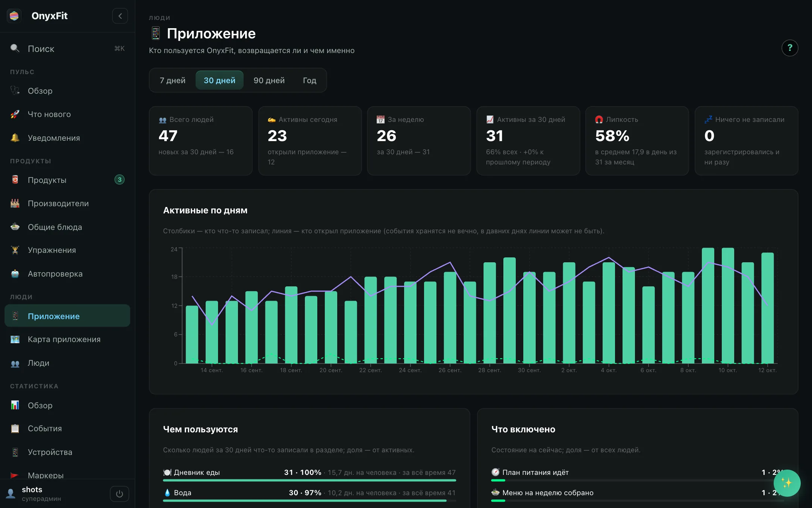Open Автопроверка robot item
Viewport: 812px width, 508px height.
[68, 274]
